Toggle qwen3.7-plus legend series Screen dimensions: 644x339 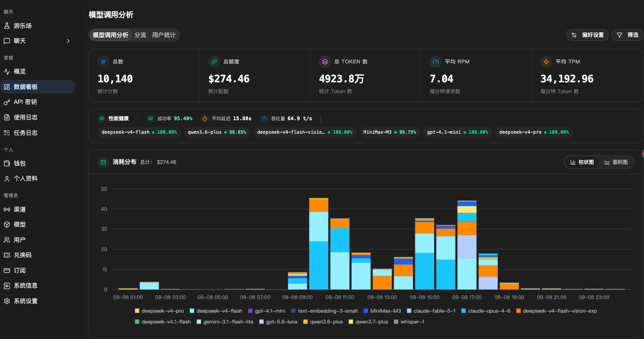[x=368, y=322]
